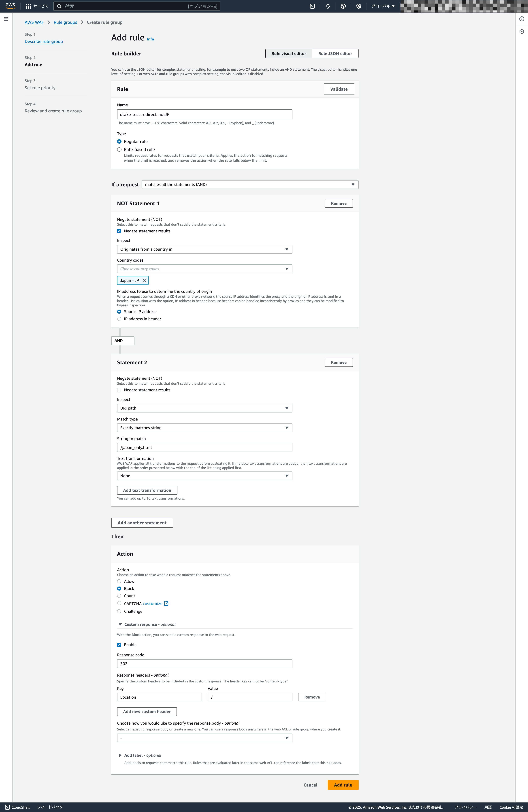Viewport: 528px width, 812px height.
Task: Open the hexagon tools icon on right edge
Action: [x=522, y=31]
